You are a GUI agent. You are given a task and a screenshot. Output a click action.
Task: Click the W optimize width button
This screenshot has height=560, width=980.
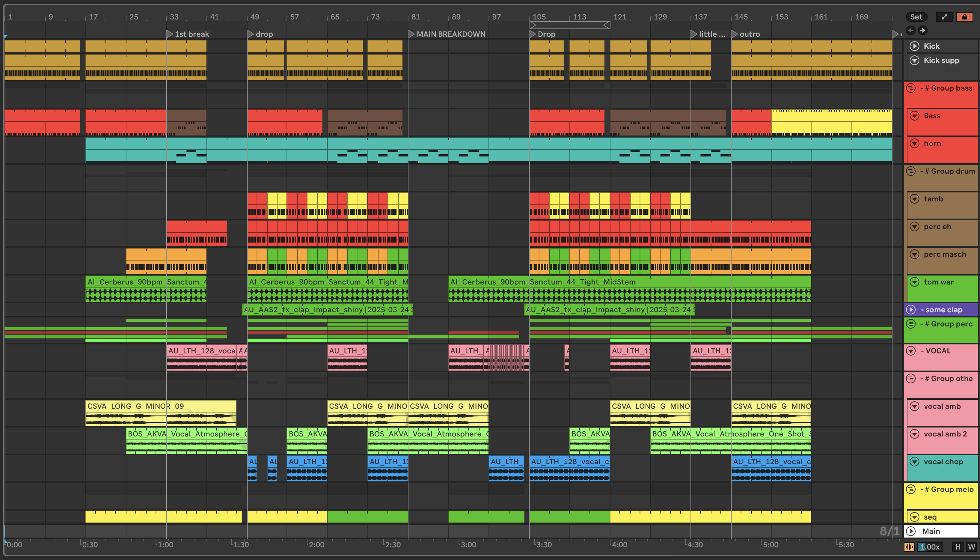[x=971, y=547]
